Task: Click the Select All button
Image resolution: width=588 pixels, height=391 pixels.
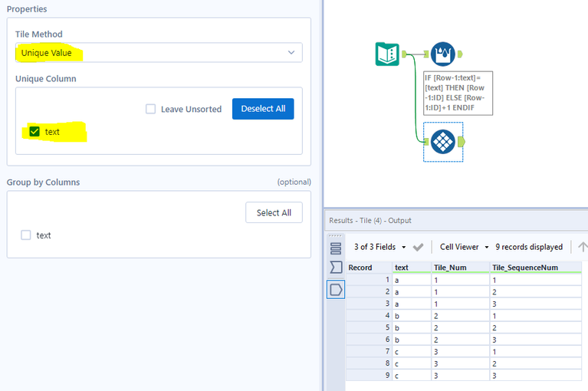Action: click(x=274, y=212)
